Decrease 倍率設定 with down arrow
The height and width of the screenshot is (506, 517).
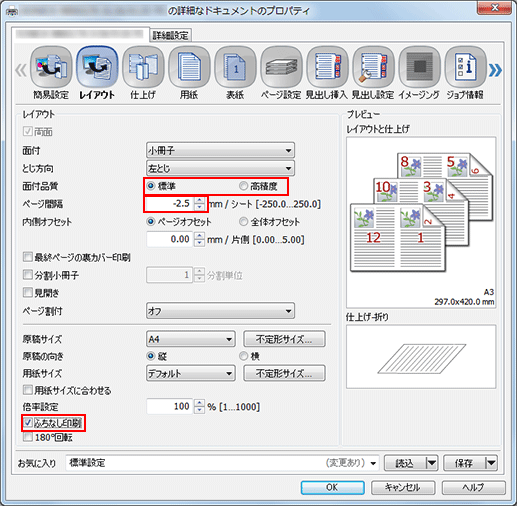click(199, 410)
